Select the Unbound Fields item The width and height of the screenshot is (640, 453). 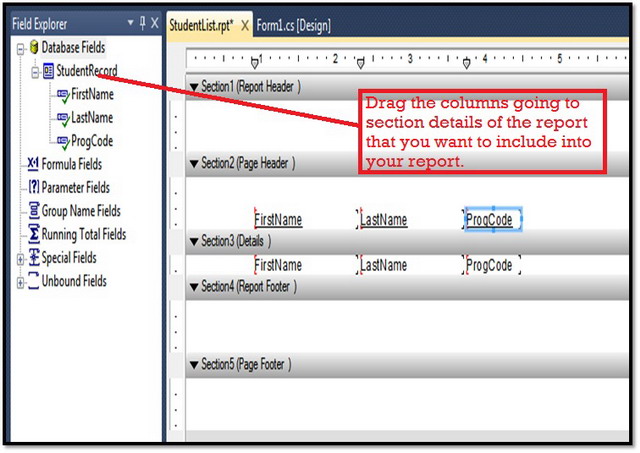click(74, 281)
